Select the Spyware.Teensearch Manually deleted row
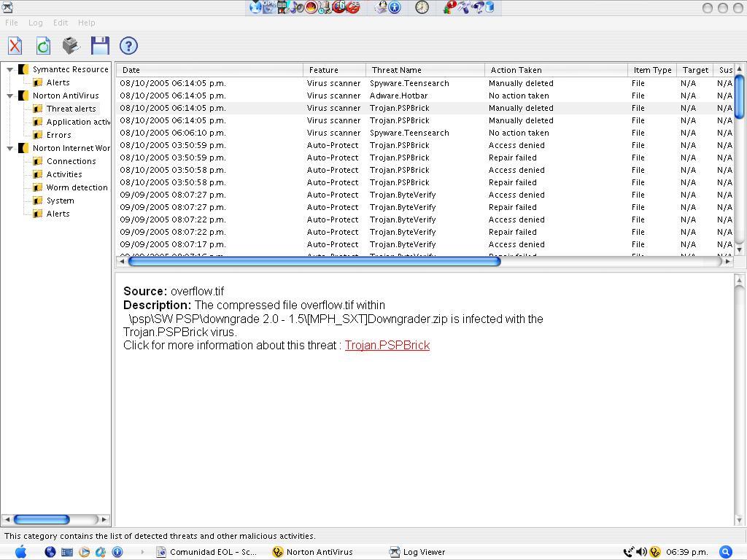This screenshot has height=560, width=747. click(x=425, y=83)
